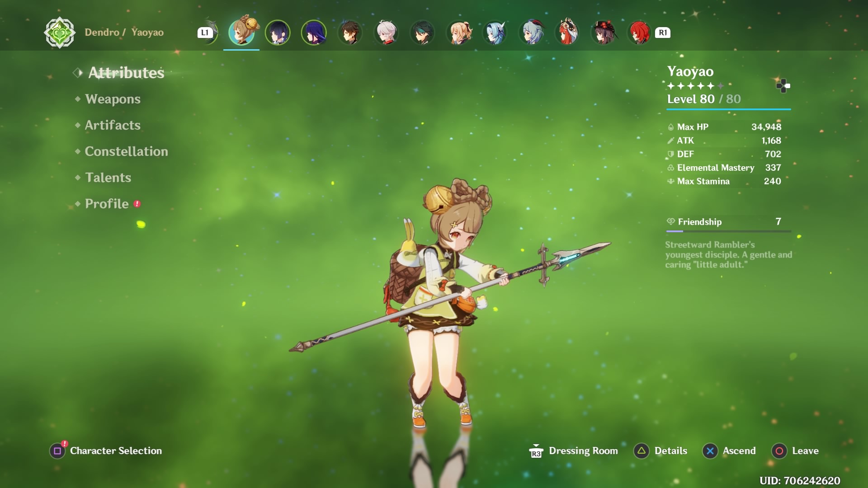Click the red alert badge beside Profile

click(137, 204)
